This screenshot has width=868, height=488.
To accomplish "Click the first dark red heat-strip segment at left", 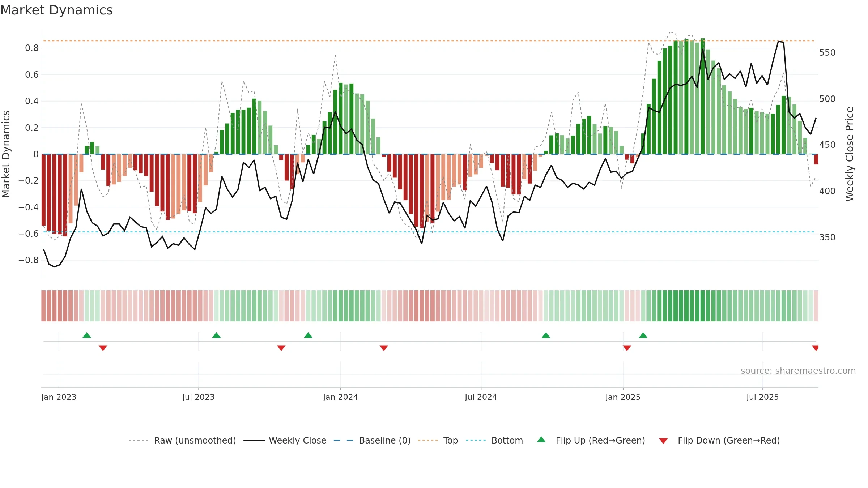I will tap(43, 306).
